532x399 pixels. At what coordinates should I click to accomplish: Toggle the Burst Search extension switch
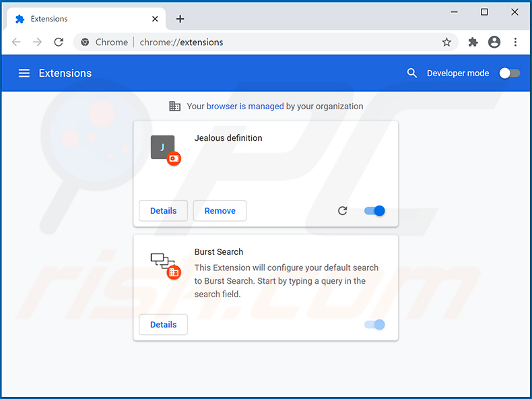point(374,325)
